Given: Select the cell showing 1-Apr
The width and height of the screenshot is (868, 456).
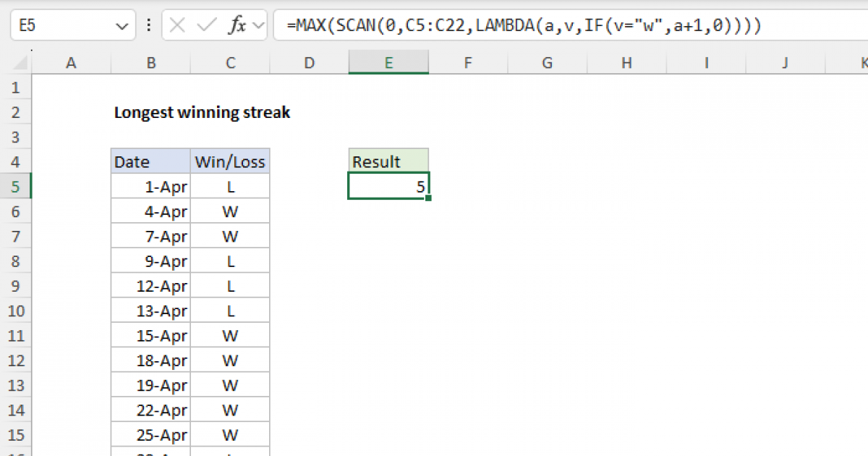Looking at the screenshot, I should coord(150,187).
